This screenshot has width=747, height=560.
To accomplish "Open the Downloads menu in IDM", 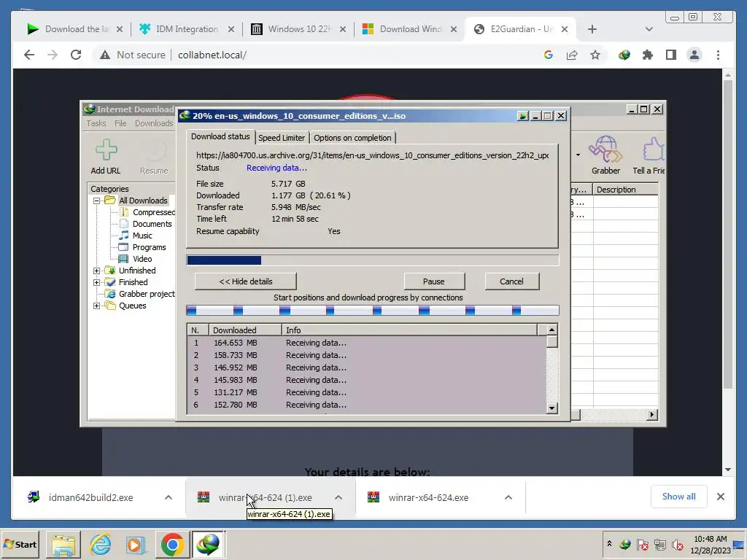I will tap(154, 123).
